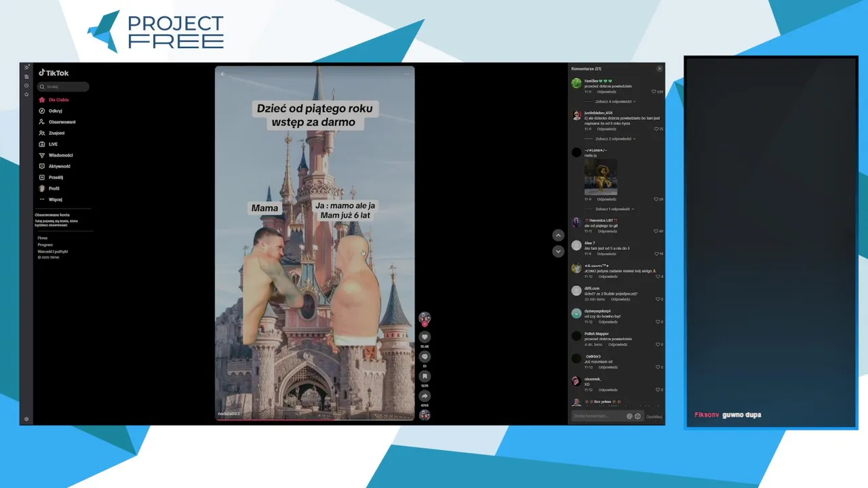Like the video with heart icon
The height and width of the screenshot is (488, 868).
[425, 337]
